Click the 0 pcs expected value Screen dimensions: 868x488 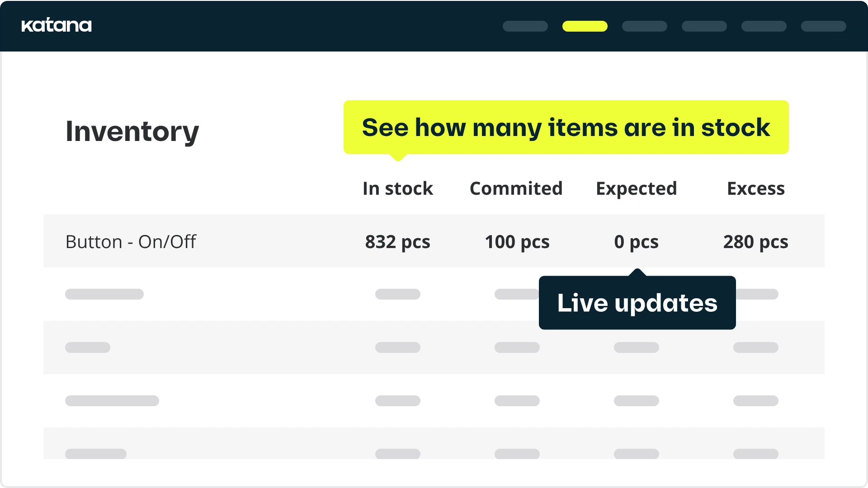tap(637, 242)
